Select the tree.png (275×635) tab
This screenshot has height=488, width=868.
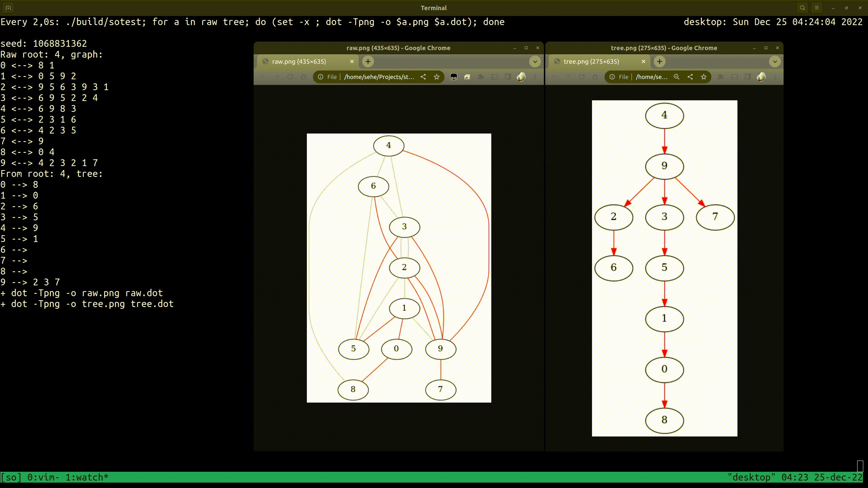591,61
